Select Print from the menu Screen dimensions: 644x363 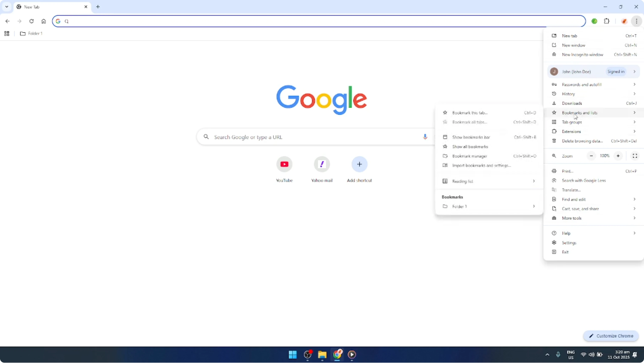[x=594, y=171]
